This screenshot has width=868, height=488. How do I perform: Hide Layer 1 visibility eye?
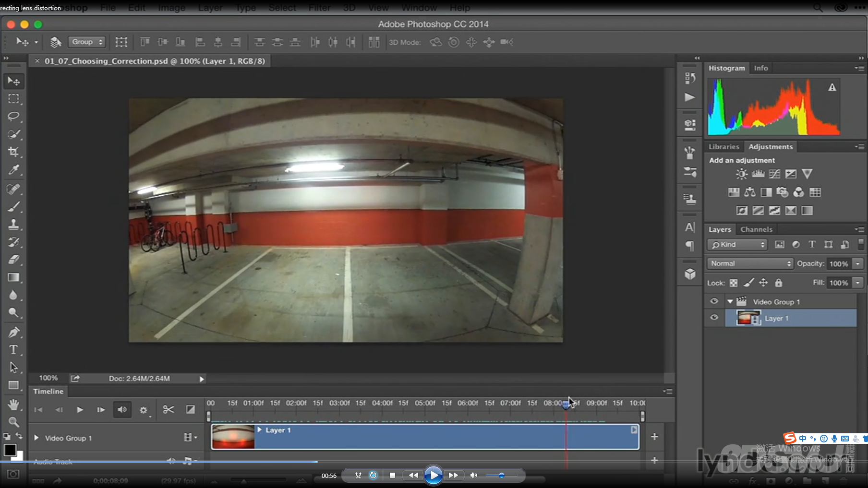[x=714, y=318]
